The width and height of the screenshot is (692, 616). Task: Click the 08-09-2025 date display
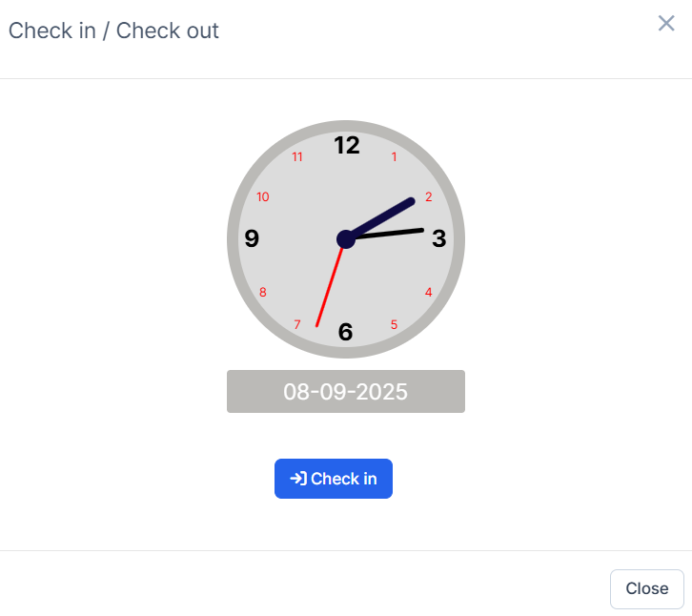click(x=345, y=392)
